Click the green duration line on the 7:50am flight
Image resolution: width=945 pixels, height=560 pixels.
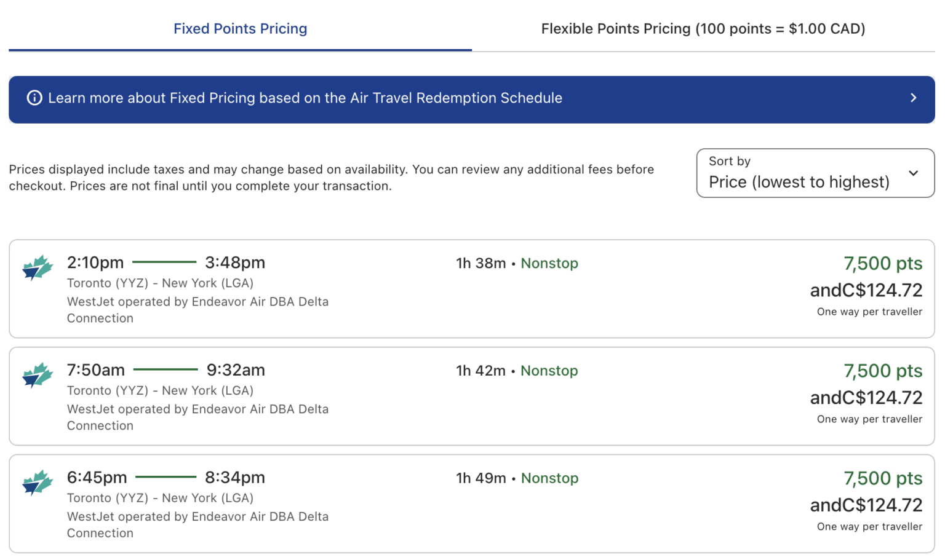click(165, 369)
